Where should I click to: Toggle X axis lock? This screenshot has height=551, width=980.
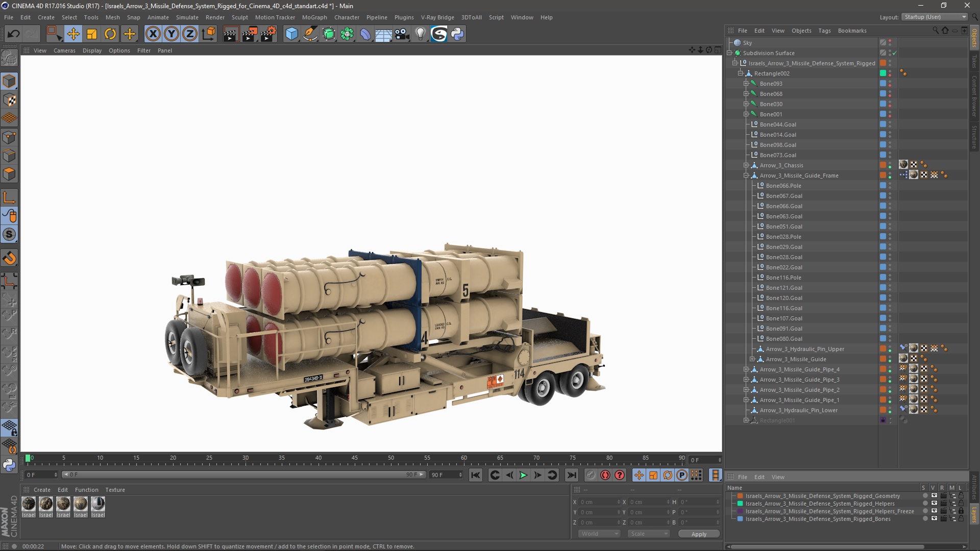(153, 34)
